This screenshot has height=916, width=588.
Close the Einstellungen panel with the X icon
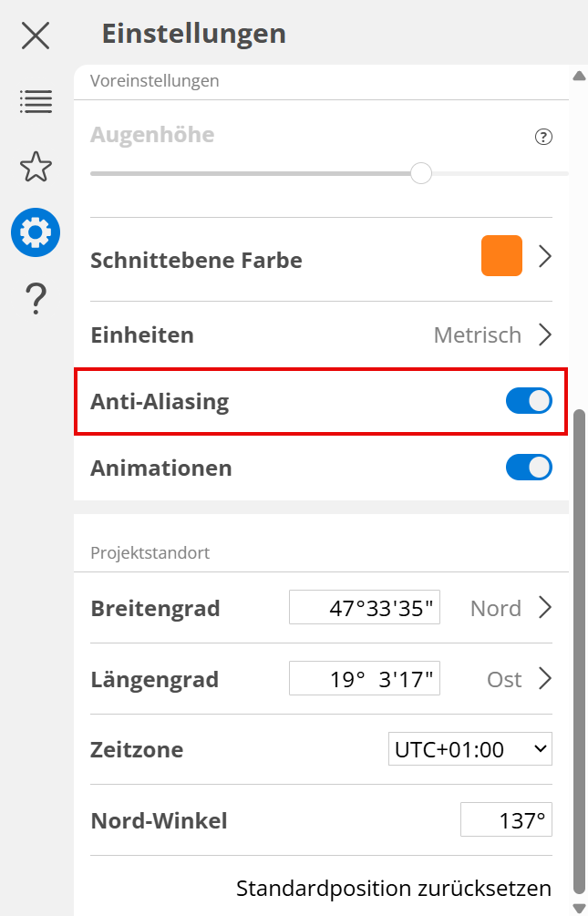[x=36, y=36]
